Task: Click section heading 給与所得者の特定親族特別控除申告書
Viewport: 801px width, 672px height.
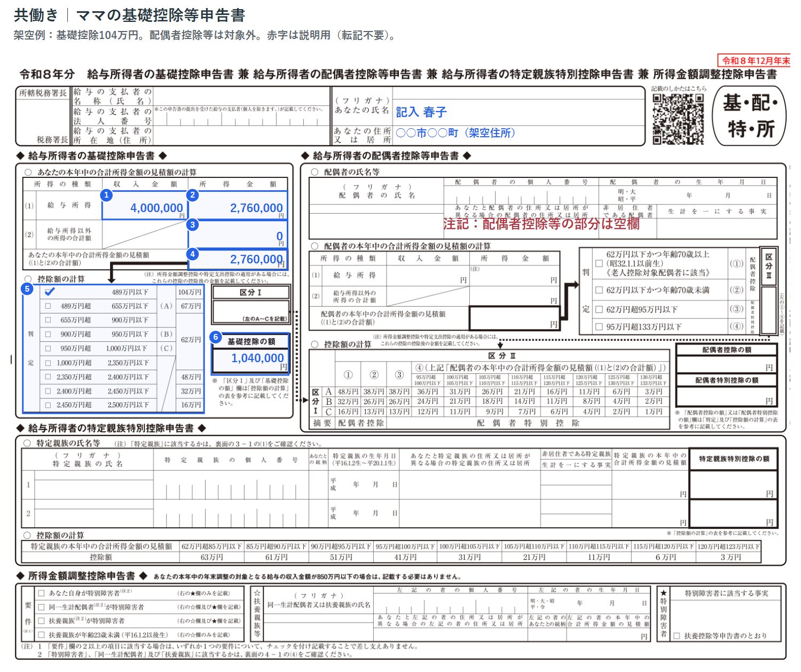Action: tap(111, 428)
